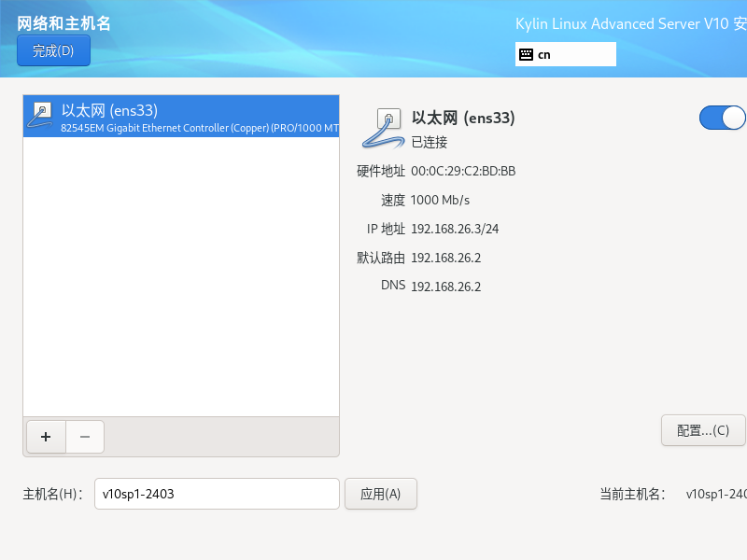Click inside the hostname input field
Screen dimensions: 747x560
[215, 494]
